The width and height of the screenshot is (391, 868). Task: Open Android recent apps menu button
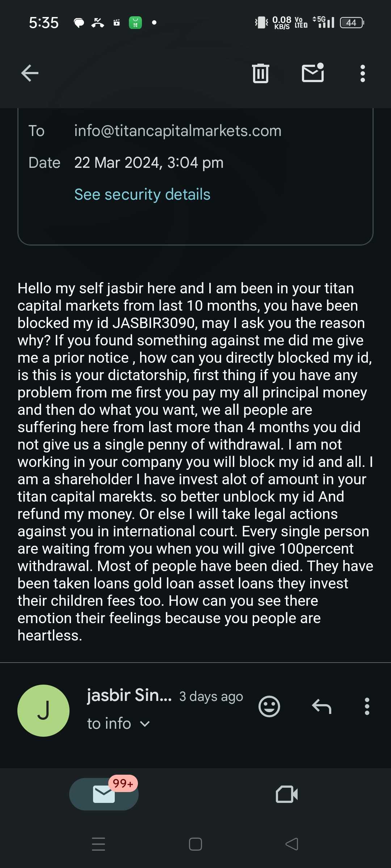(x=98, y=844)
